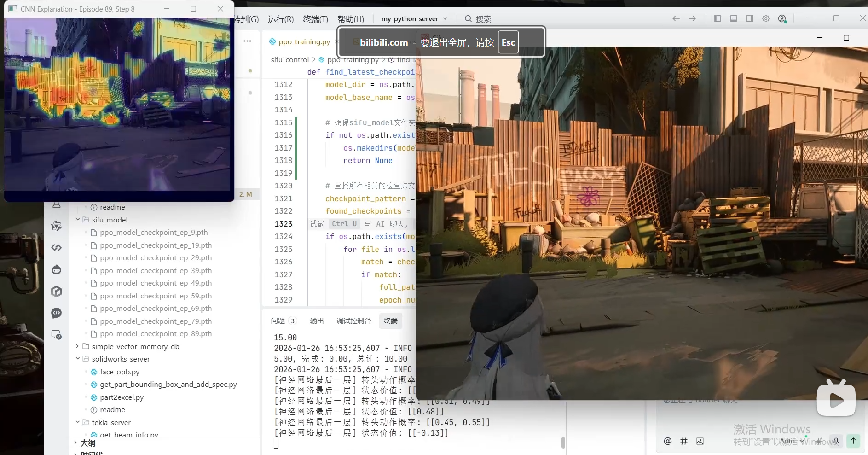Open the robot face icon in activity bar

coord(57,269)
